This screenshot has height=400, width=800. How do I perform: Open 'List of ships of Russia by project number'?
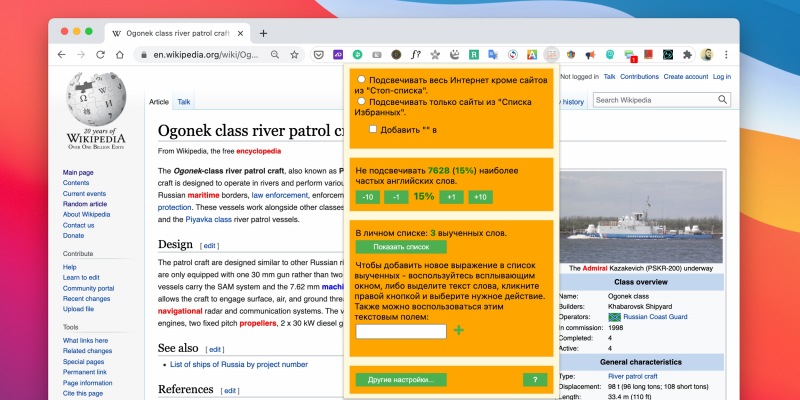point(239,364)
